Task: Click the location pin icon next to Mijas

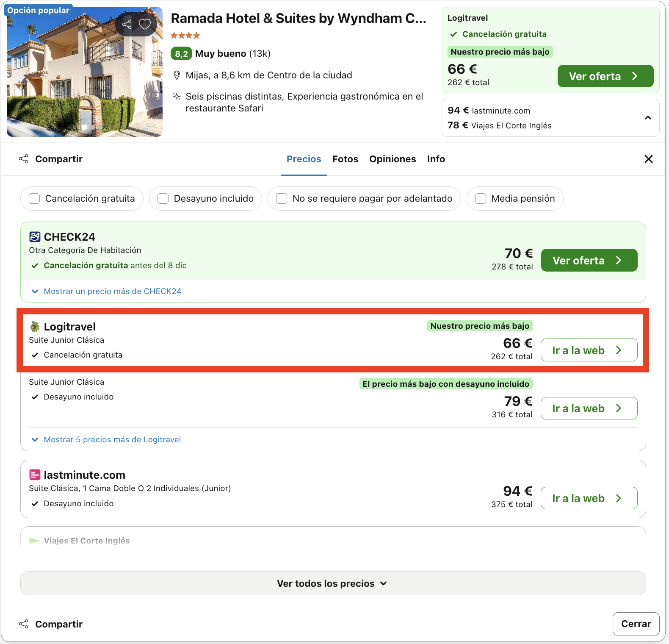Action: [177, 75]
